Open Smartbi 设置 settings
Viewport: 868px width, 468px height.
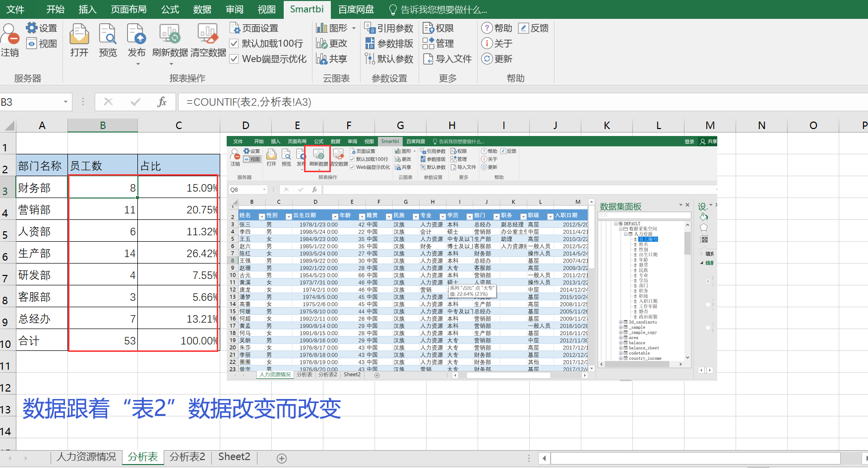point(42,28)
